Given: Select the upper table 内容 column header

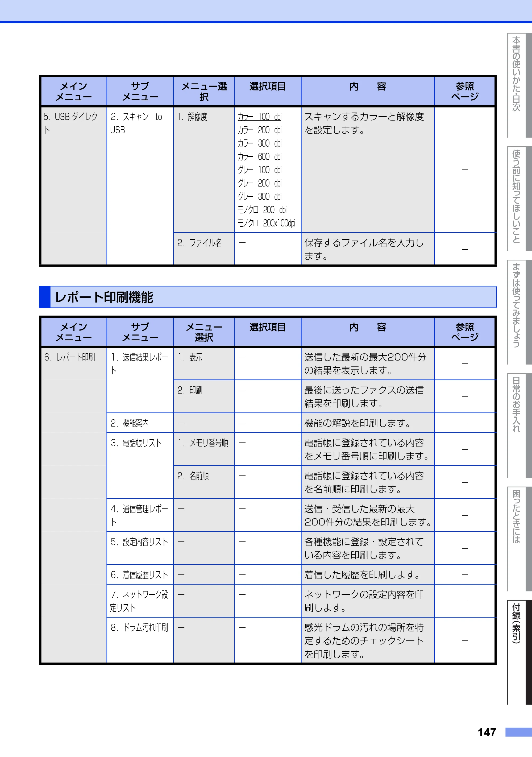Looking at the screenshot, I should [x=368, y=91].
